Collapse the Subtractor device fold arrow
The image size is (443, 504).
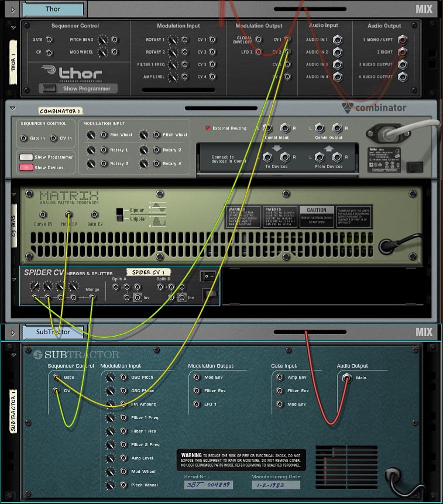point(13,355)
